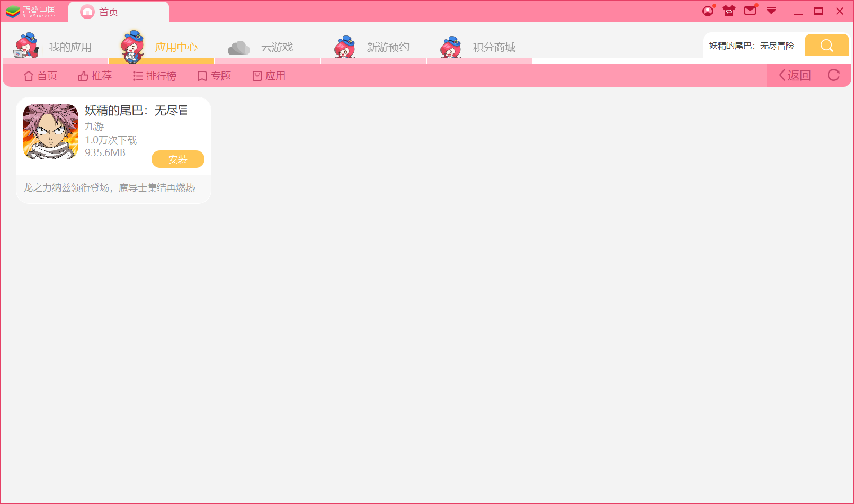The height and width of the screenshot is (504, 854).
Task: Switch to 积分商城 tab
Action: point(479,47)
